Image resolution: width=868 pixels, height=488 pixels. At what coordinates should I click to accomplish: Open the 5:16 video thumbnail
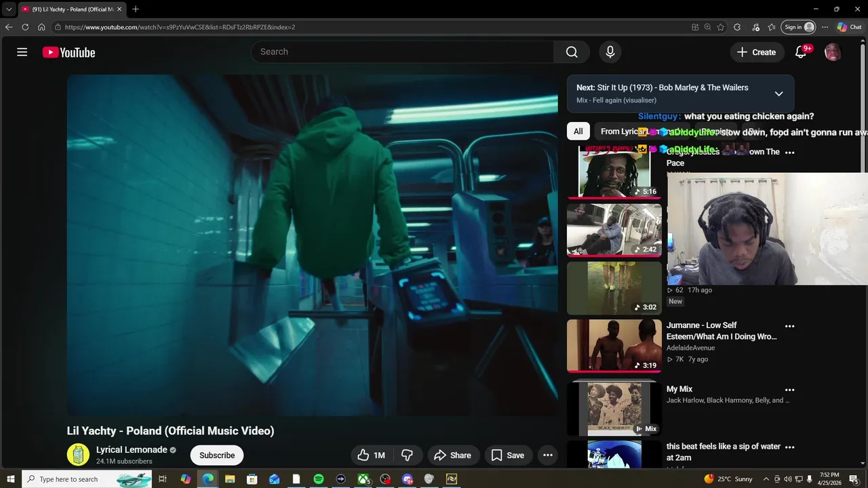[x=614, y=171]
